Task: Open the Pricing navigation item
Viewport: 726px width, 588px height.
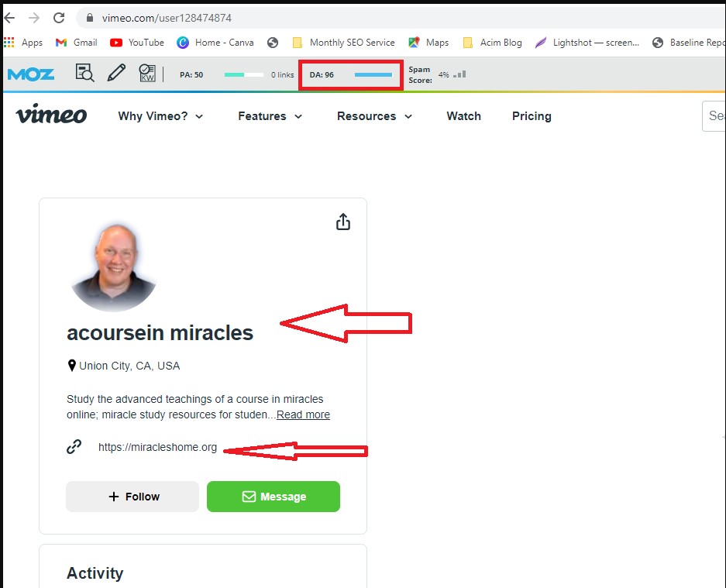Action: [532, 116]
